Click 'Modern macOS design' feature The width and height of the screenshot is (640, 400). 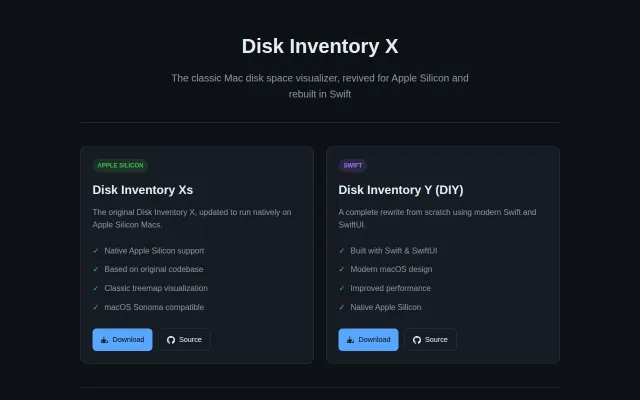[391, 269]
